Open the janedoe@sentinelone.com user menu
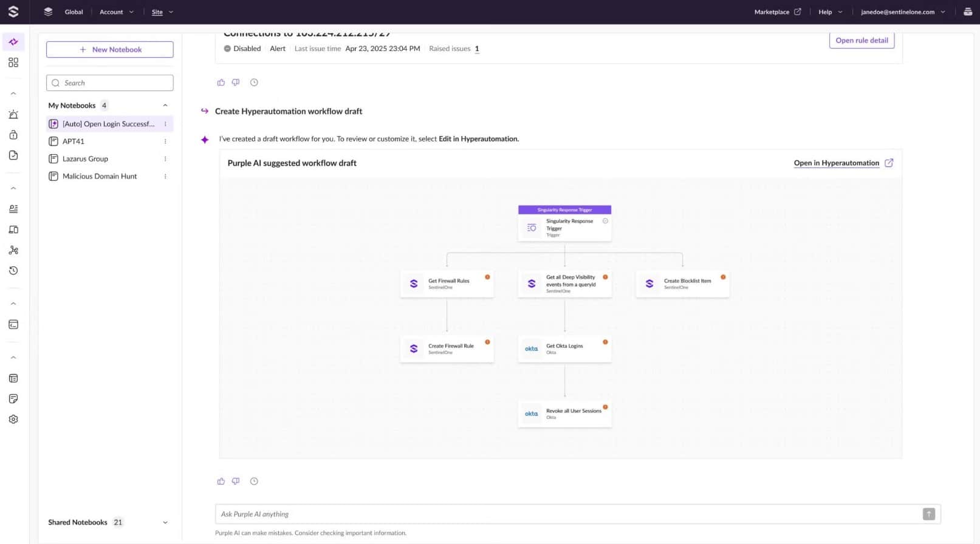 (903, 12)
